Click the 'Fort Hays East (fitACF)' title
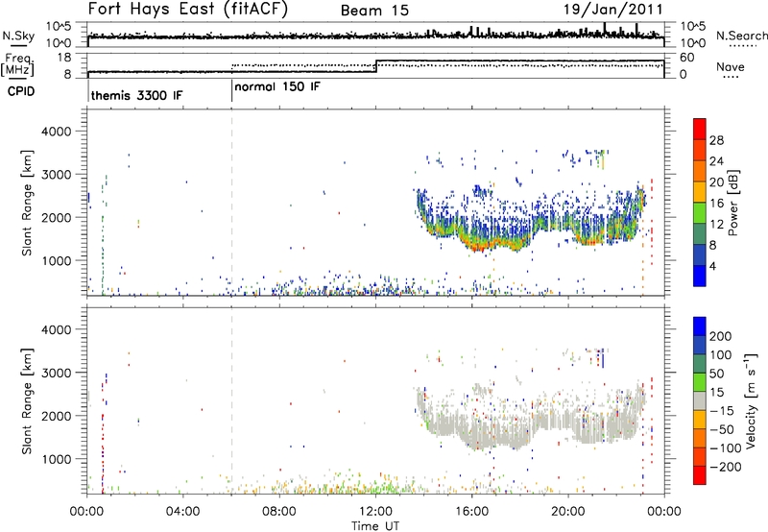The height and width of the screenshot is (532, 768). click(187, 10)
